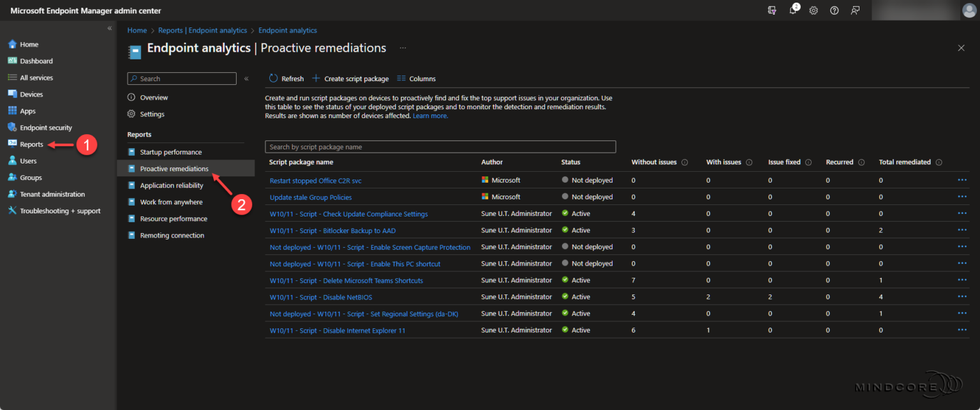Open notifications bell icon in header
Screen dimensions: 980x410
(x=793, y=10)
